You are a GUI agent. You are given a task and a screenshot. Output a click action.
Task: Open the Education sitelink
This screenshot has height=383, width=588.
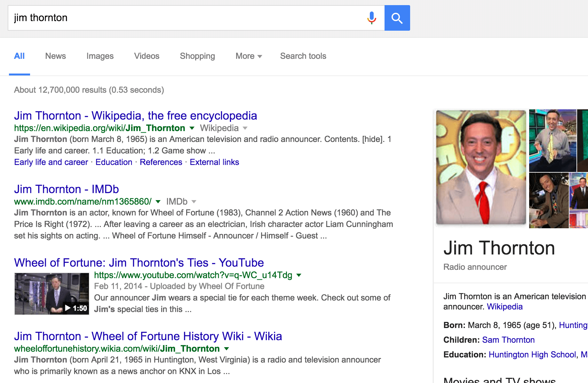click(114, 162)
